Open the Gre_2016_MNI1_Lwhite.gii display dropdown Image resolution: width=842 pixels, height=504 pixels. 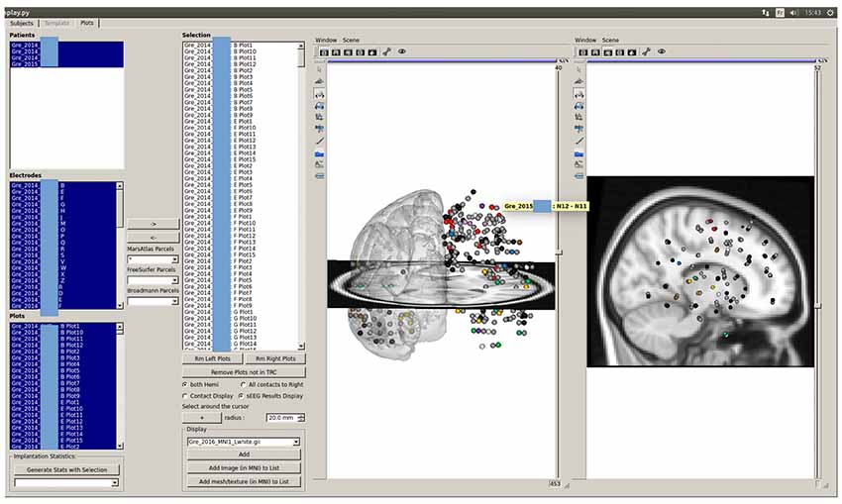(x=244, y=442)
